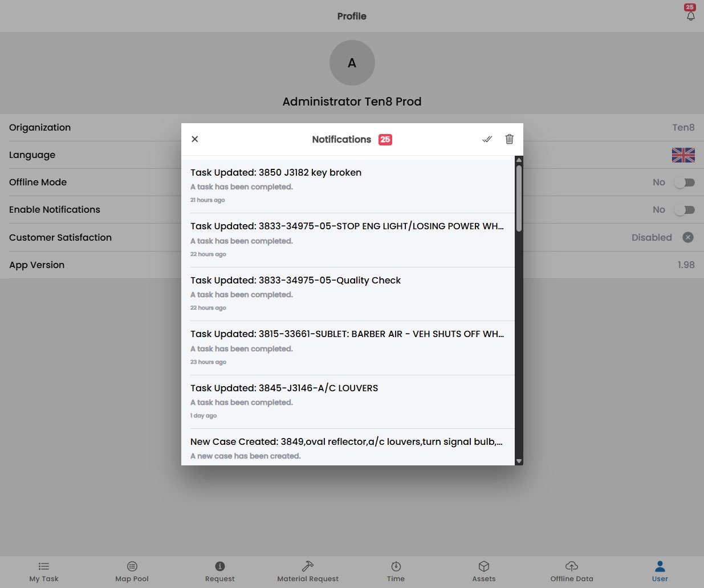Viewport: 704px width, 588px height.
Task: Click the profile avatar with letter A
Action: (x=352, y=63)
